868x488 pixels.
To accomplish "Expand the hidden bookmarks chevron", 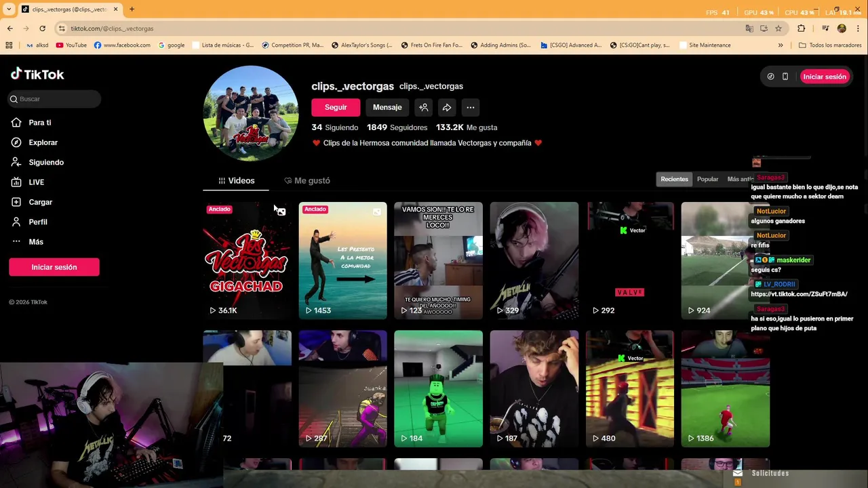I will tap(781, 45).
